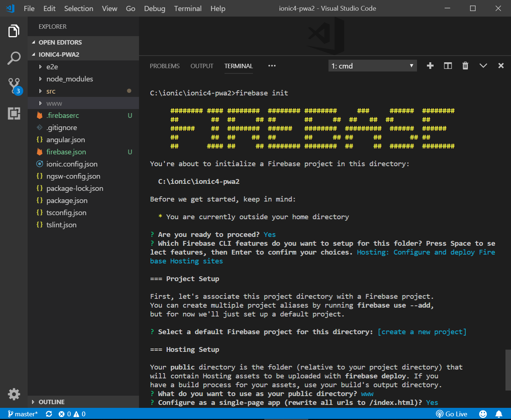Viewport: 511px width, 420px height.
Task: Click Go Live in status bar
Action: [x=452, y=414]
